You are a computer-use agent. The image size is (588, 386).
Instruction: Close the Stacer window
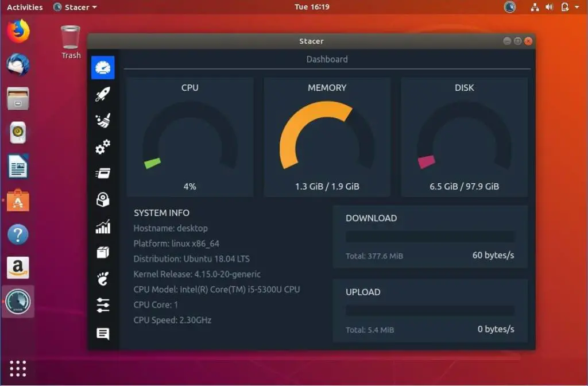click(528, 41)
